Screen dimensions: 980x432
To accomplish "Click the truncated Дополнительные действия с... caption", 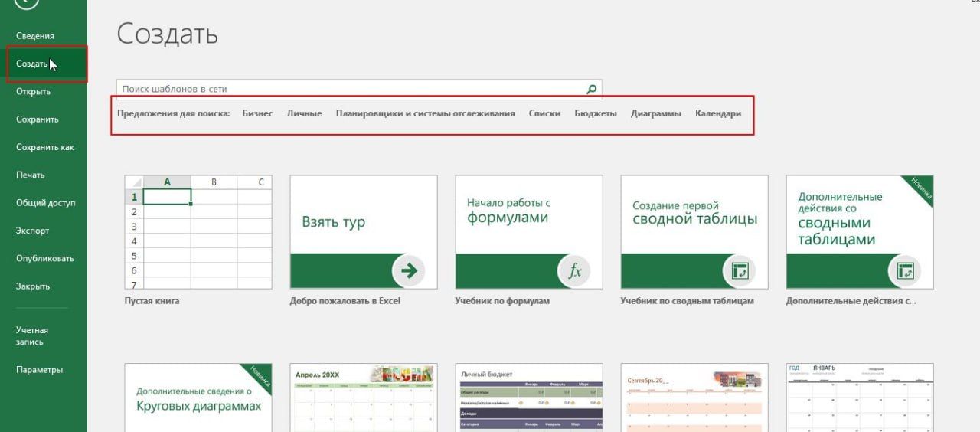I will 851,301.
